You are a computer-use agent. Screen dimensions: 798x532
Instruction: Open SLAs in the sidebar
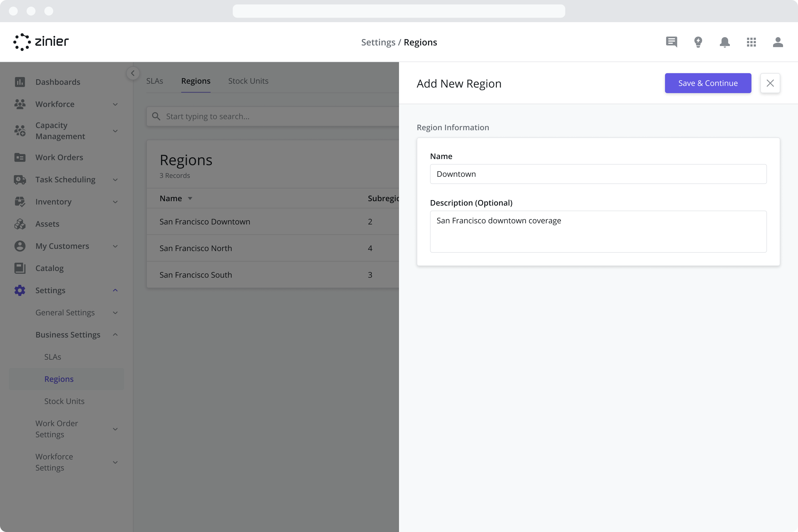click(53, 357)
